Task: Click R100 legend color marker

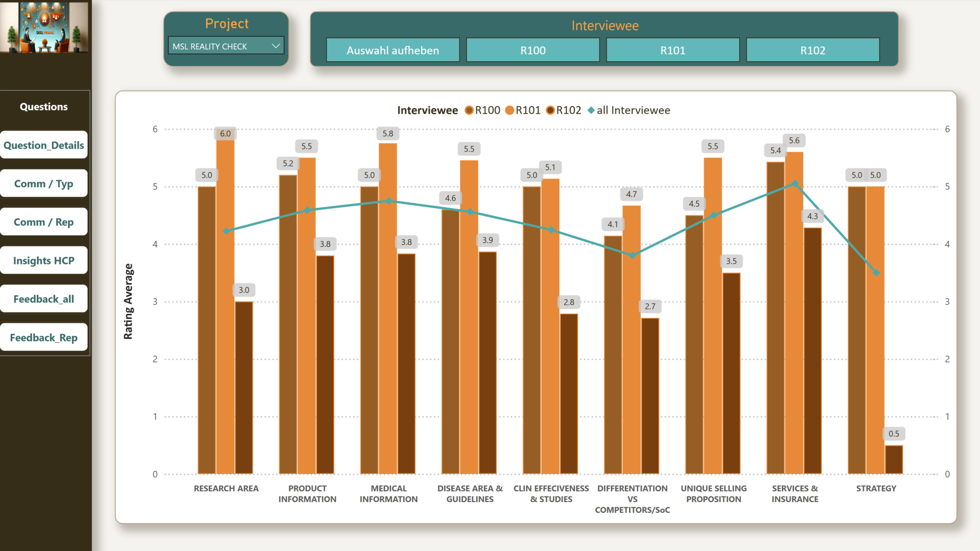Action: pos(469,110)
